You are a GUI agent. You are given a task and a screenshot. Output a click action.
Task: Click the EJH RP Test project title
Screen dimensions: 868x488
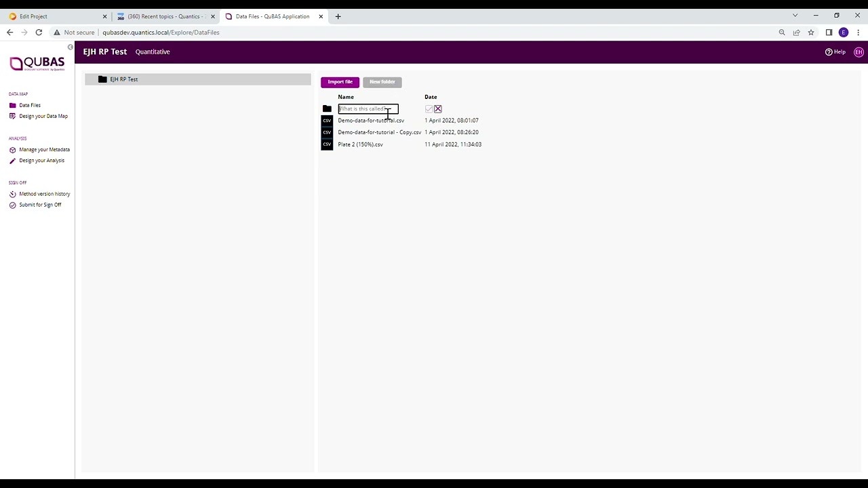pos(105,52)
